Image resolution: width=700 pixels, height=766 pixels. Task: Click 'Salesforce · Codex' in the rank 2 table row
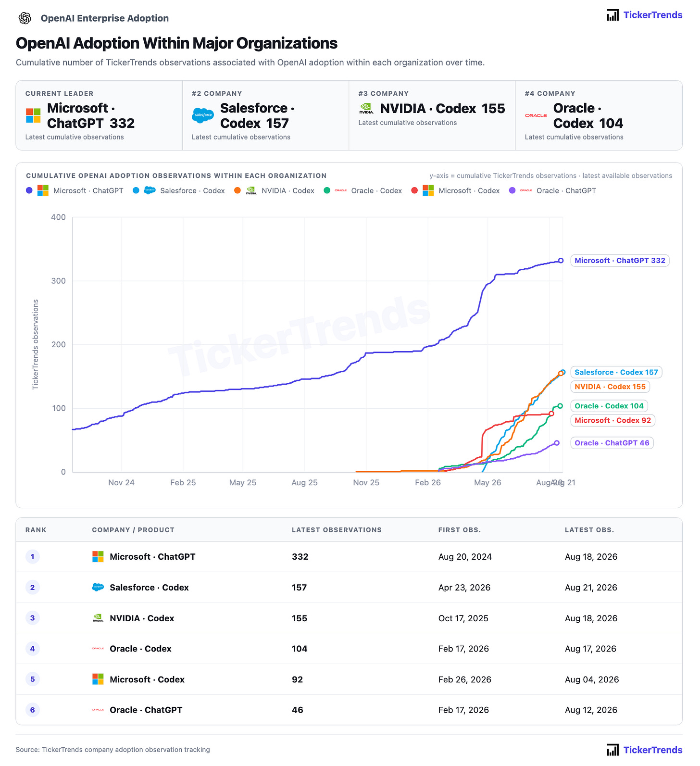pos(149,587)
